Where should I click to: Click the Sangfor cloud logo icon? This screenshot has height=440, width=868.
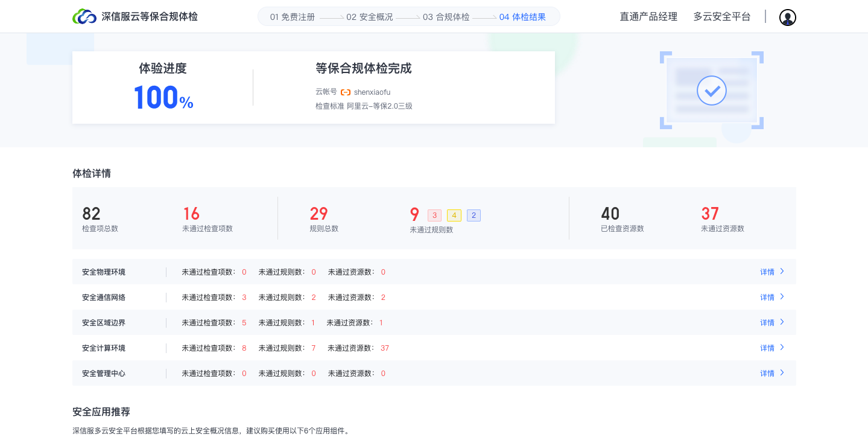pyautogui.click(x=84, y=17)
